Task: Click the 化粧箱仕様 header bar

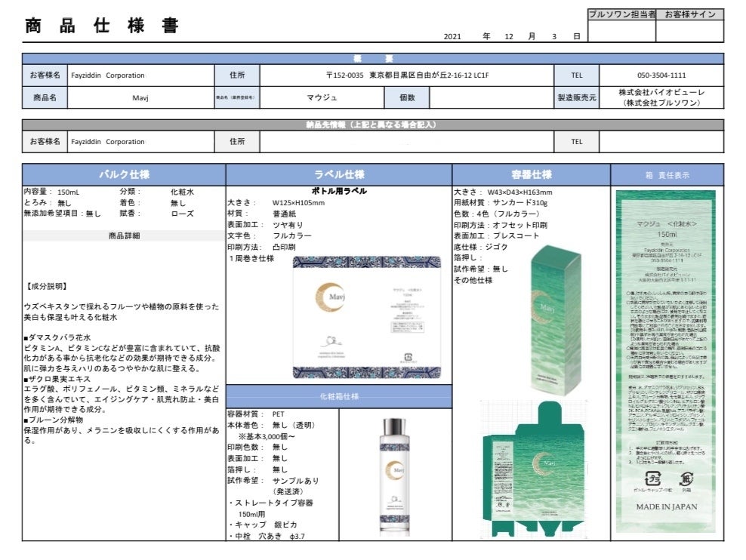Action: tap(339, 396)
